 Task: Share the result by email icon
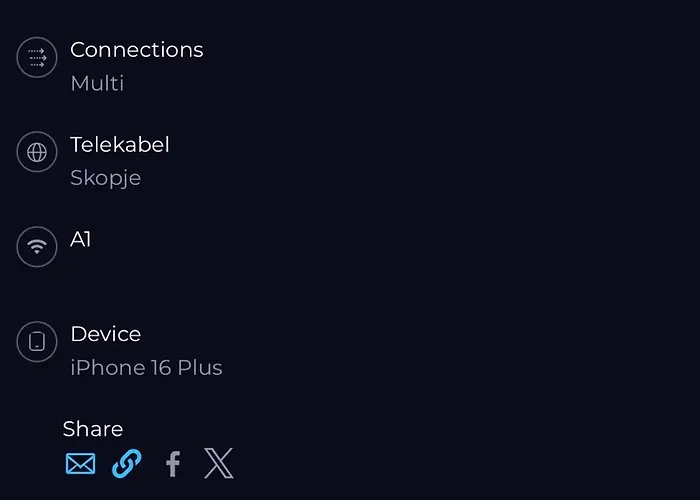pos(80,464)
